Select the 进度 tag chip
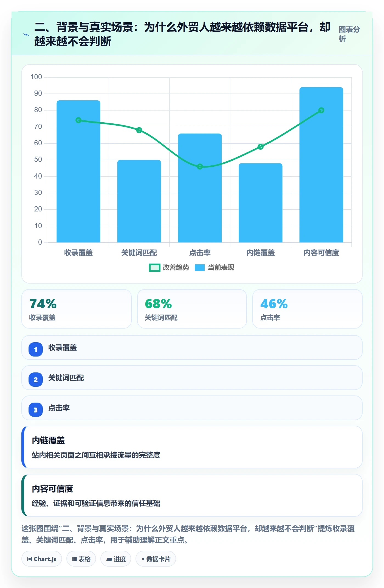 tap(116, 559)
